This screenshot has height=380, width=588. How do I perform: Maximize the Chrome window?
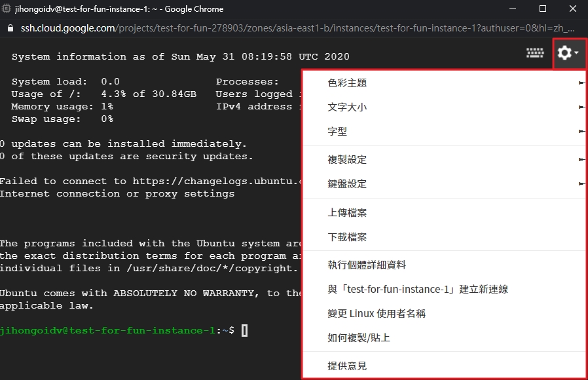[x=543, y=9]
